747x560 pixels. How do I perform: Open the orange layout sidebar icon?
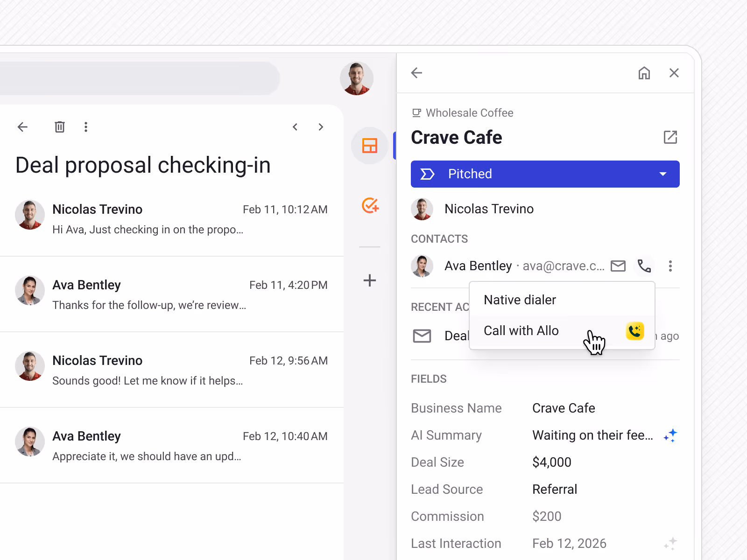click(370, 146)
